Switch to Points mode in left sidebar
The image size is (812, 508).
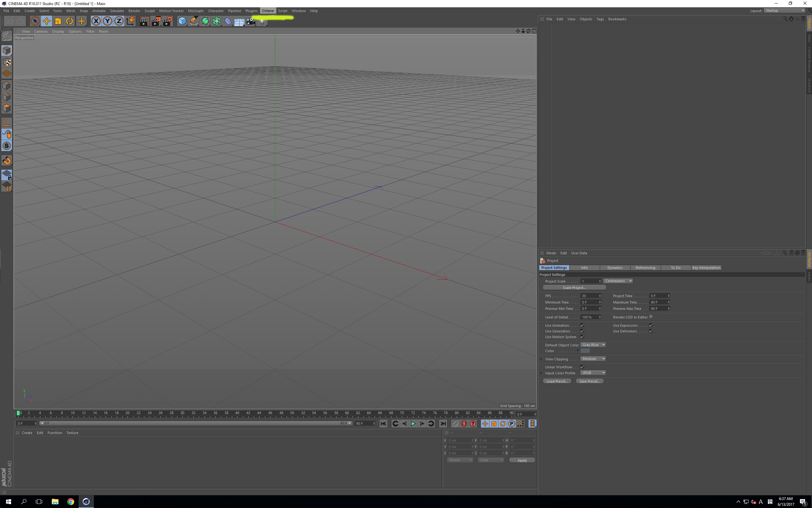coord(7,85)
